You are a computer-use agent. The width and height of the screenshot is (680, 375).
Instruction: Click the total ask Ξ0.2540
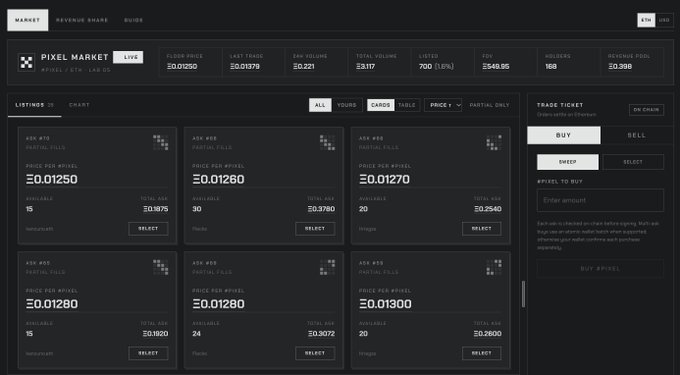pos(488,209)
